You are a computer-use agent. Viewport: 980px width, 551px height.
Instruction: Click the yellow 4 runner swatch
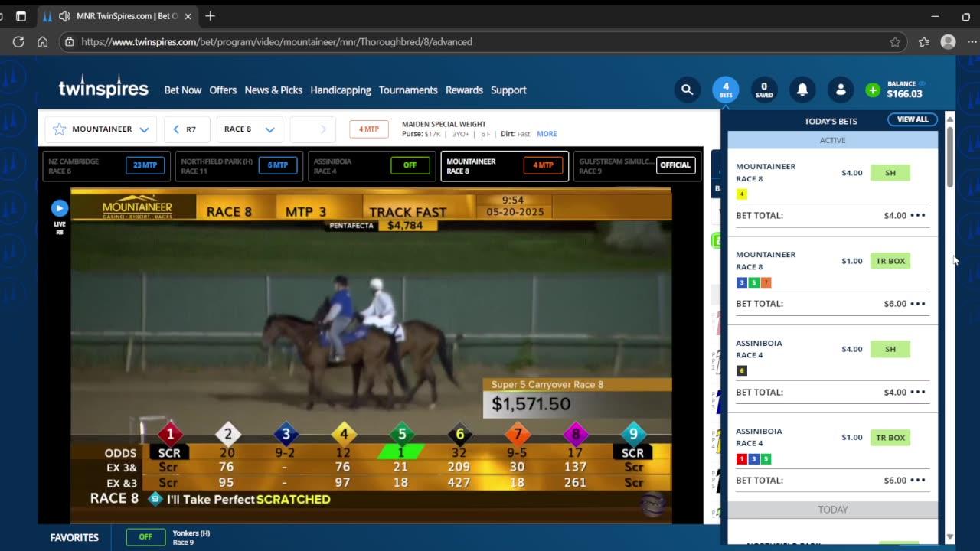pos(741,194)
